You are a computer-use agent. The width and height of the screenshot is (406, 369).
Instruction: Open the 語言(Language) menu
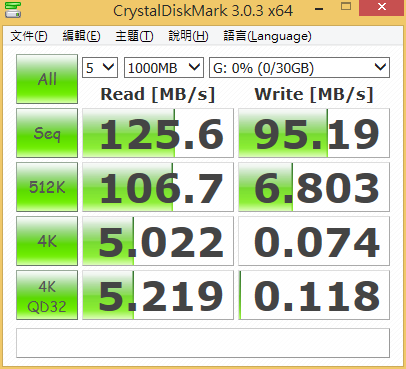pyautogui.click(x=267, y=36)
